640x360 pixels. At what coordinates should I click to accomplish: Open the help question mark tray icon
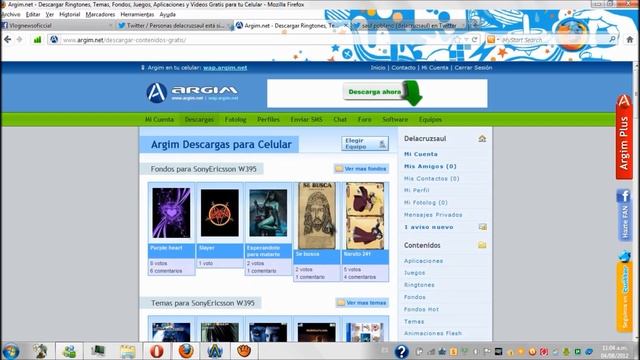click(x=402, y=351)
